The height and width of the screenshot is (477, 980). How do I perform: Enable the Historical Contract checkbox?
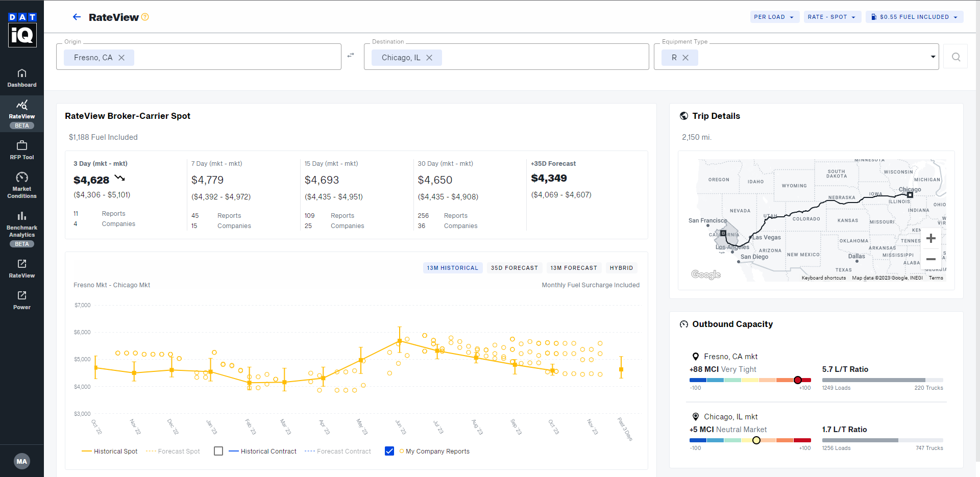(x=218, y=451)
